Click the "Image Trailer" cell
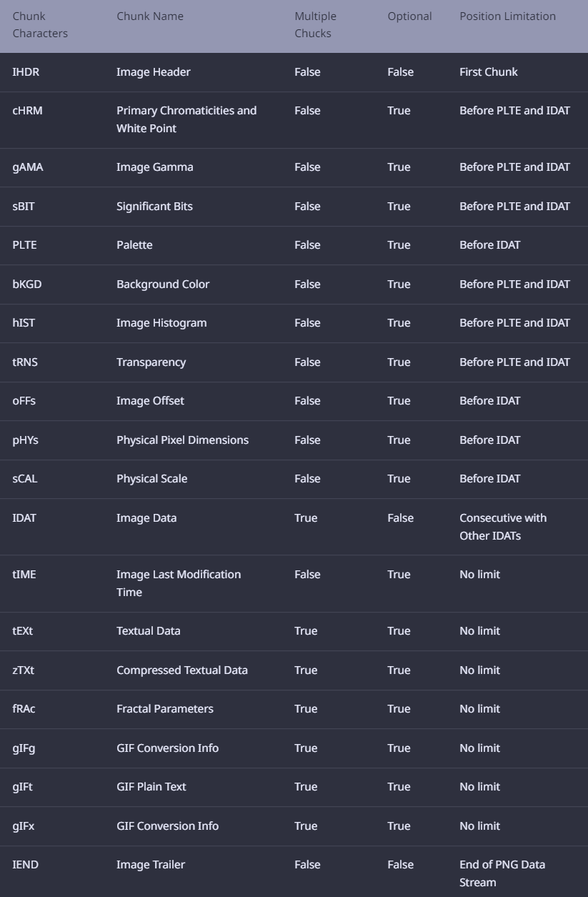The width and height of the screenshot is (588, 897). click(151, 865)
